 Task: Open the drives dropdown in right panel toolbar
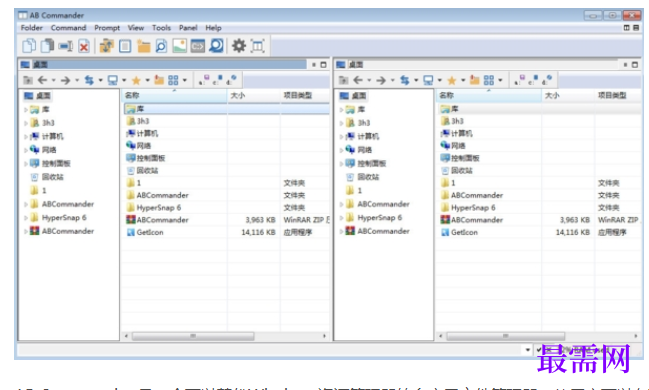pyautogui.click(x=440, y=80)
